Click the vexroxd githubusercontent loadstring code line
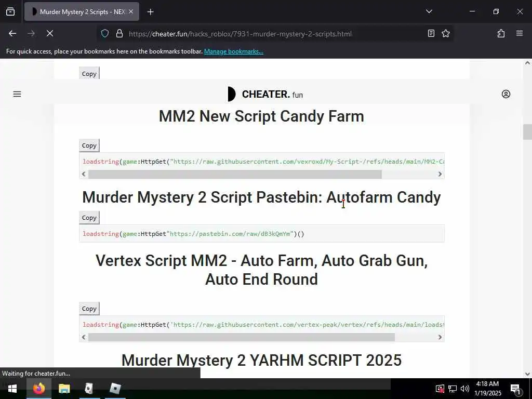Screen dimensions: 532x399 point(263,162)
